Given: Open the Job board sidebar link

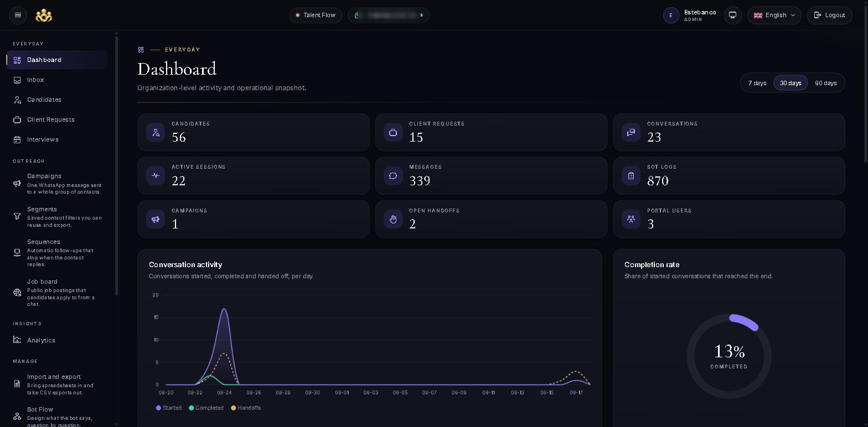Looking at the screenshot, I should pyautogui.click(x=57, y=293).
